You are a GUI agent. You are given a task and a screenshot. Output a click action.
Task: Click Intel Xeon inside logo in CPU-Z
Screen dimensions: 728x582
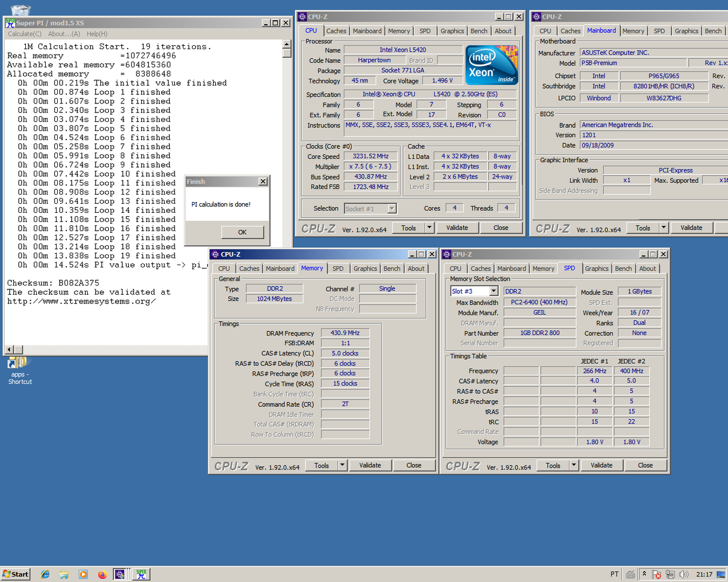click(492, 65)
